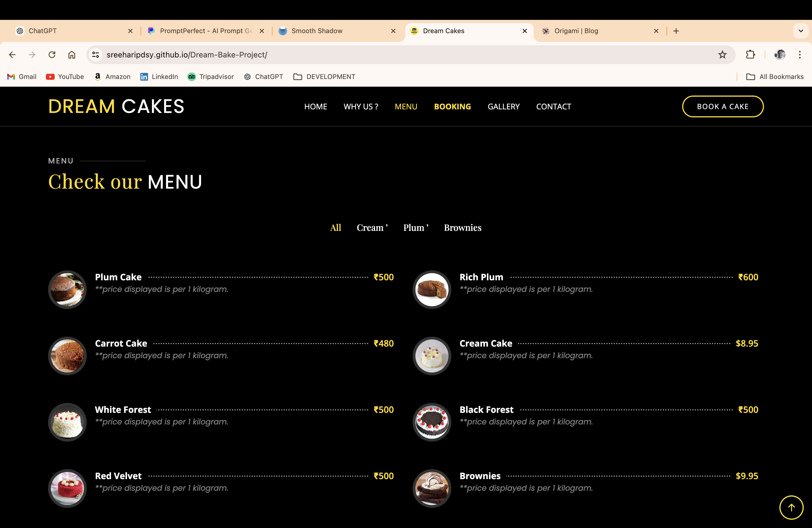Viewport: 812px width, 528px height.
Task: Open the Gmail bookmark
Action: click(x=22, y=77)
